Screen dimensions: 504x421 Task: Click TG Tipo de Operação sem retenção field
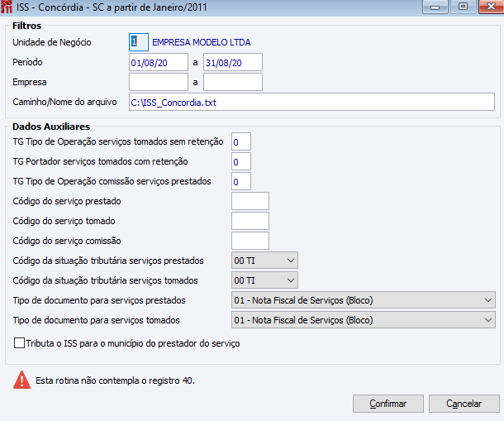coord(241,141)
